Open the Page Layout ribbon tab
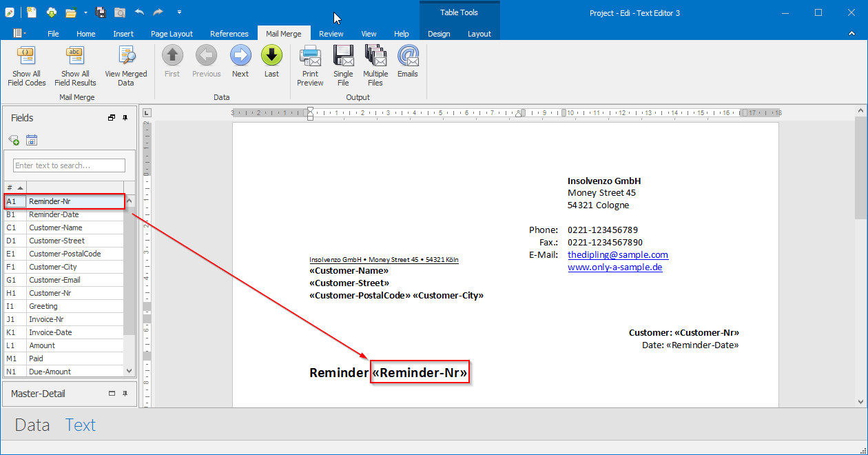Image resolution: width=868 pixels, height=455 pixels. click(172, 34)
